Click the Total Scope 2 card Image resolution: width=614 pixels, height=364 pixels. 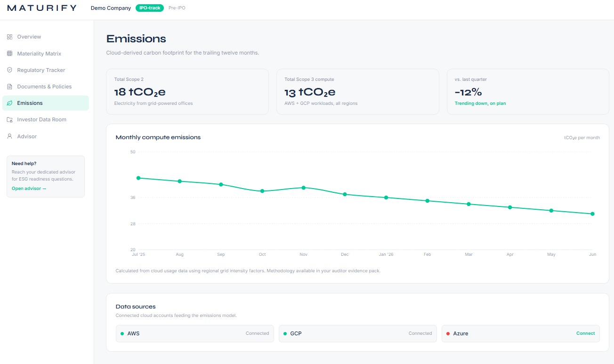pos(187,92)
